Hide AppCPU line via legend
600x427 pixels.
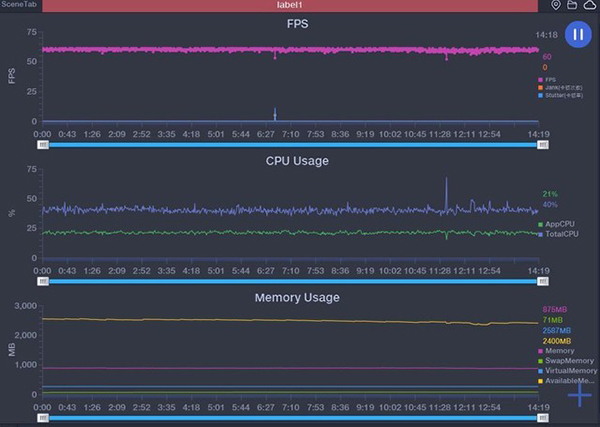point(560,224)
